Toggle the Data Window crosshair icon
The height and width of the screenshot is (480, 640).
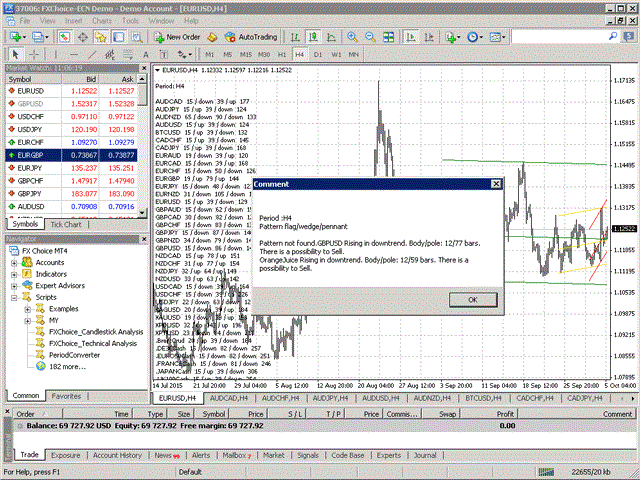(x=82, y=37)
